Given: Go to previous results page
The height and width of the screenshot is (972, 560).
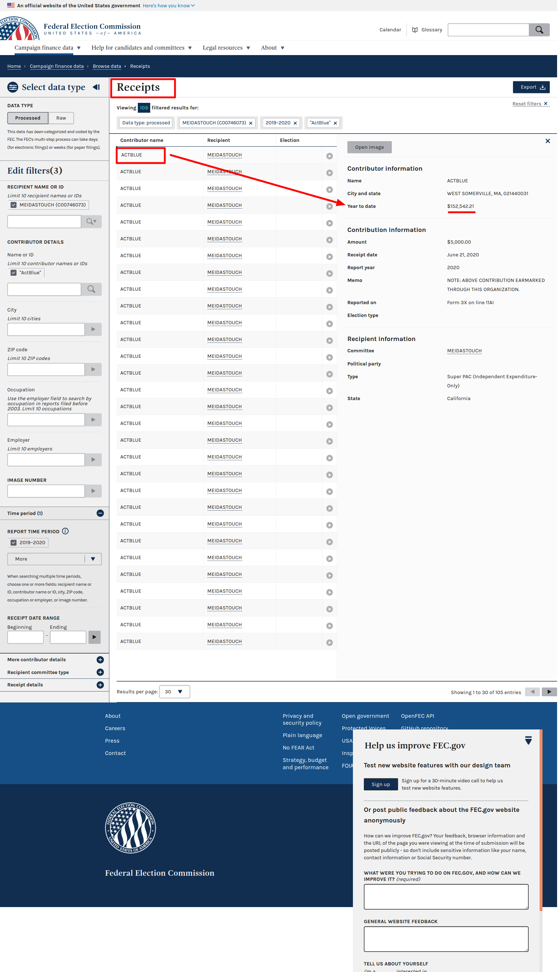Looking at the screenshot, I should [x=532, y=692].
